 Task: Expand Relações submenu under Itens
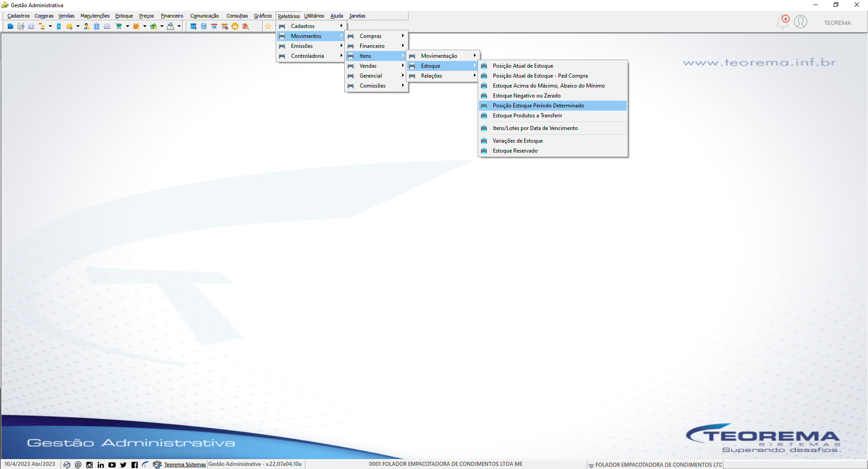pyautogui.click(x=443, y=76)
